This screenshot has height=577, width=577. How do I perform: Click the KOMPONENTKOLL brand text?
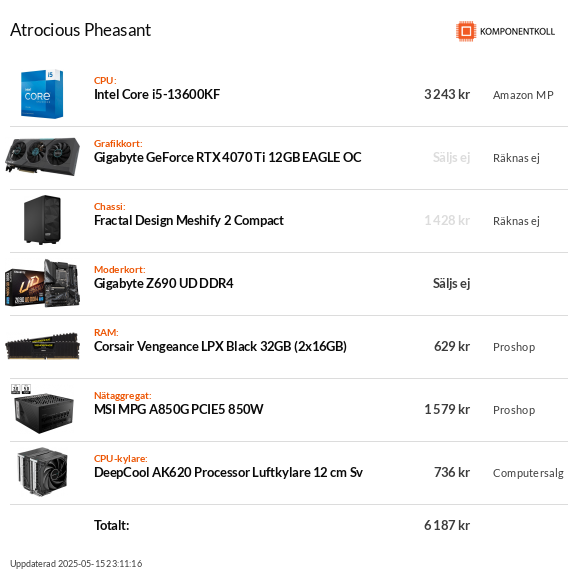(x=517, y=32)
